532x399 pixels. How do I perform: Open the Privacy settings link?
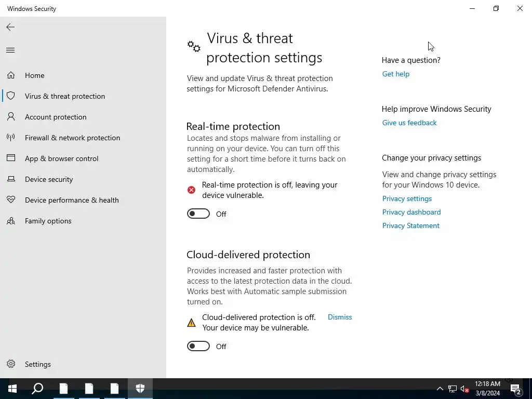pos(407,198)
